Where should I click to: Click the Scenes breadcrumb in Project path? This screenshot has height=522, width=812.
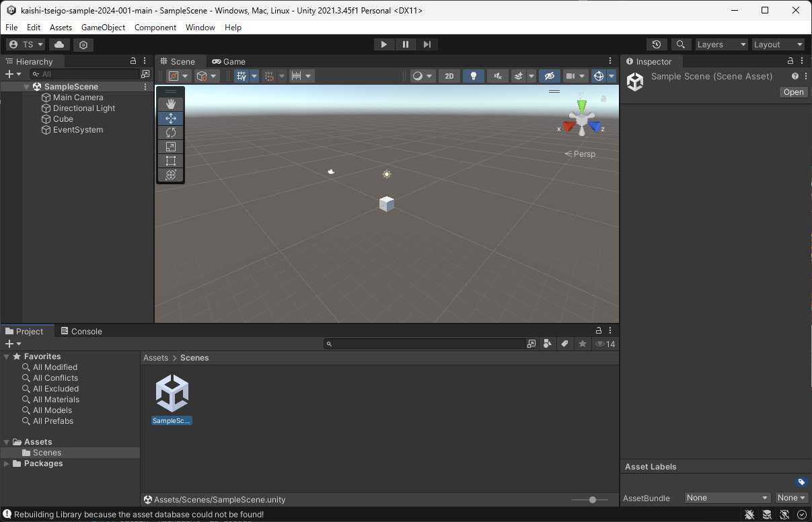194,358
